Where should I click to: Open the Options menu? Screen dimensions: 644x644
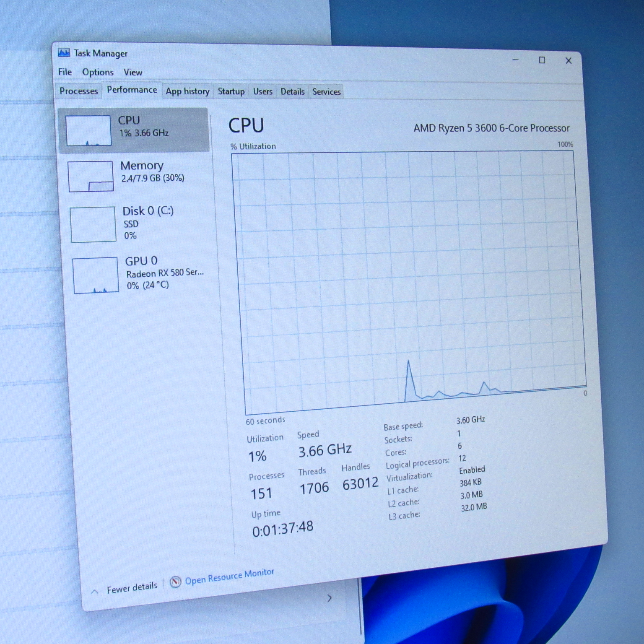[x=98, y=72]
